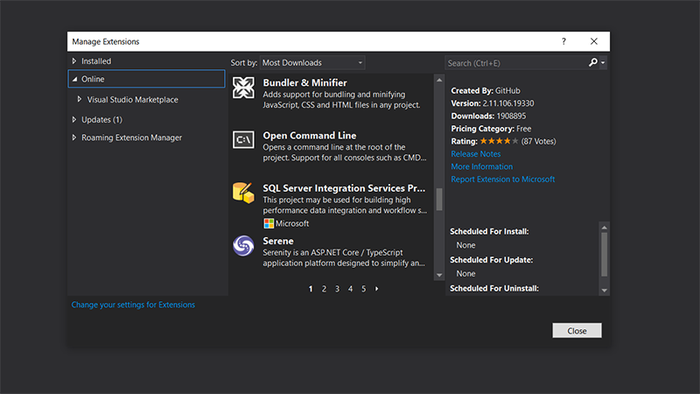Click the Serene extension swirl icon
Image resolution: width=700 pixels, height=394 pixels.
pos(243,245)
